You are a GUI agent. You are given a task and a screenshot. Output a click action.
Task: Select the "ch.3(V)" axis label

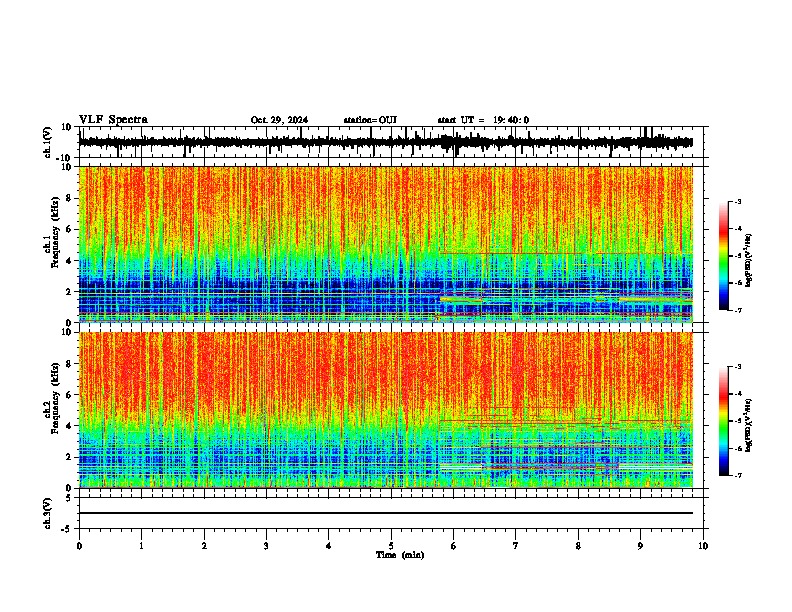click(48, 513)
